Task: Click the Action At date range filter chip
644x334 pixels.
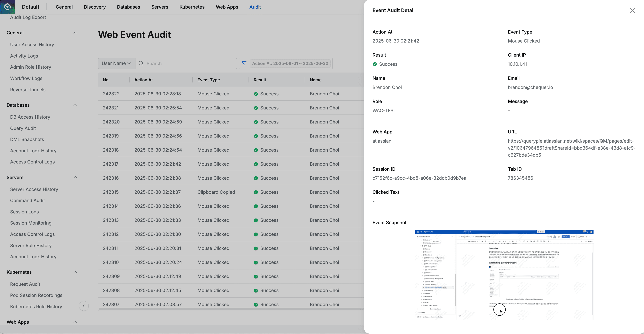Action: [x=290, y=63]
